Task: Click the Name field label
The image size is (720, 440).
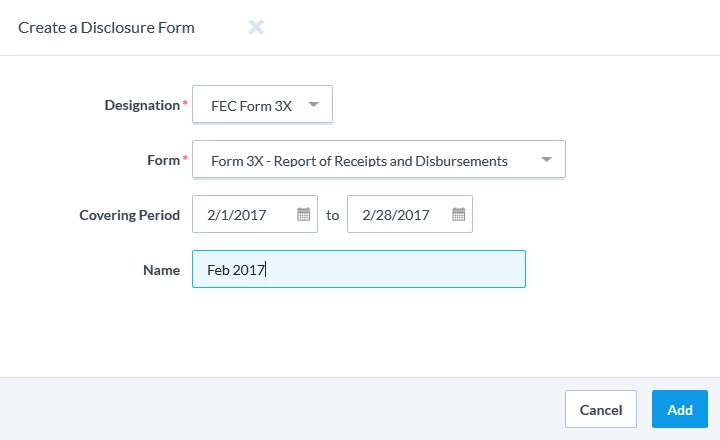Action: [x=161, y=270]
